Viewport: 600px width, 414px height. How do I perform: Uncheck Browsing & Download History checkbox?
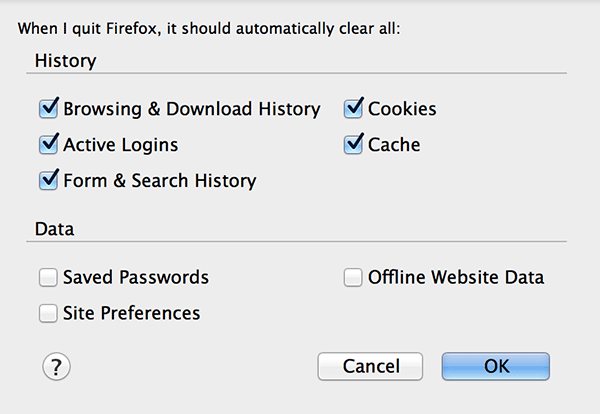[x=49, y=108]
